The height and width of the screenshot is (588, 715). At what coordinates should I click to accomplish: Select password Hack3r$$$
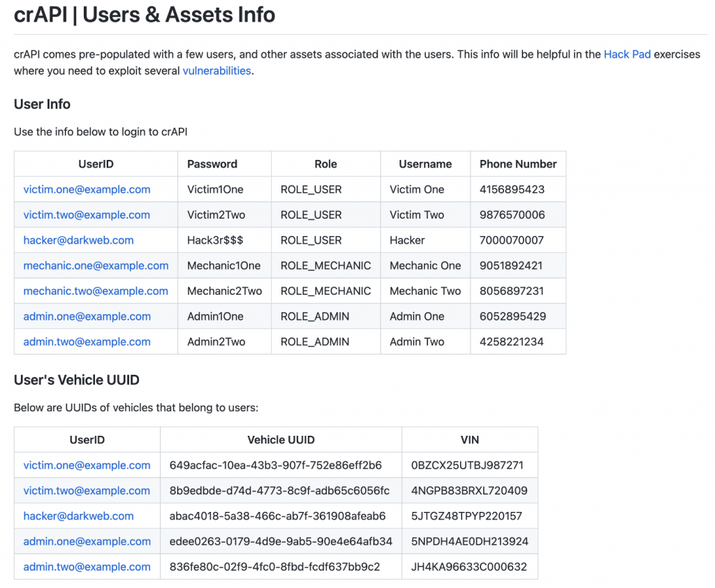(x=215, y=240)
